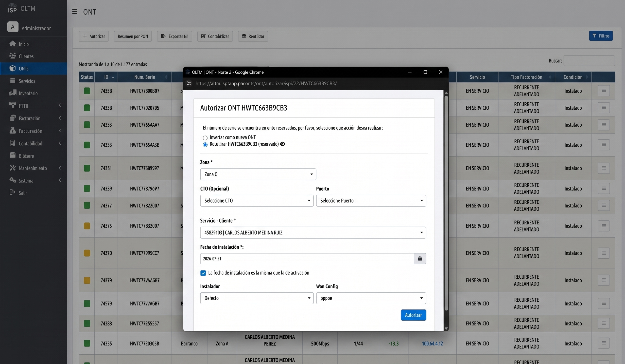Click the Salir logout icon
This screenshot has width=625, height=364.
tap(13, 193)
